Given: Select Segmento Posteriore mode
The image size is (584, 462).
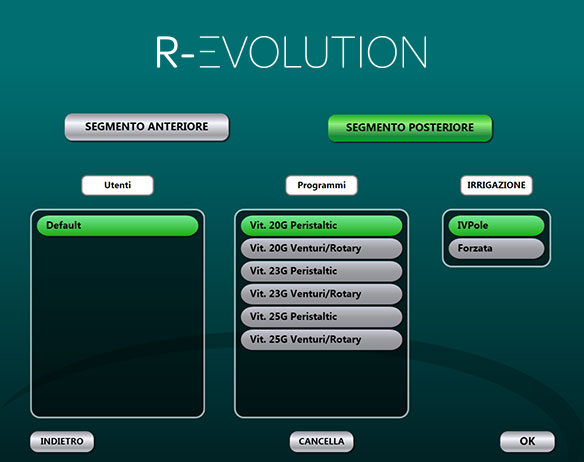Looking at the screenshot, I should pyautogui.click(x=410, y=128).
